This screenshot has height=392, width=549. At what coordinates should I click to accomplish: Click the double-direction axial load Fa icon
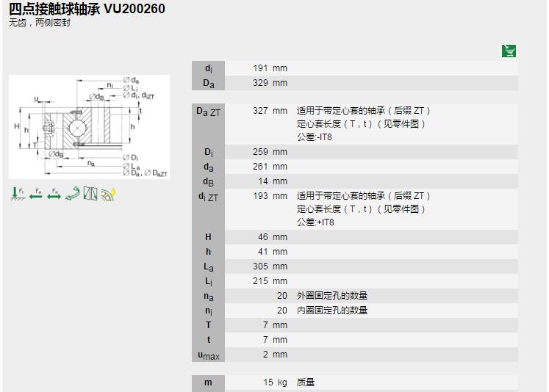54,194
